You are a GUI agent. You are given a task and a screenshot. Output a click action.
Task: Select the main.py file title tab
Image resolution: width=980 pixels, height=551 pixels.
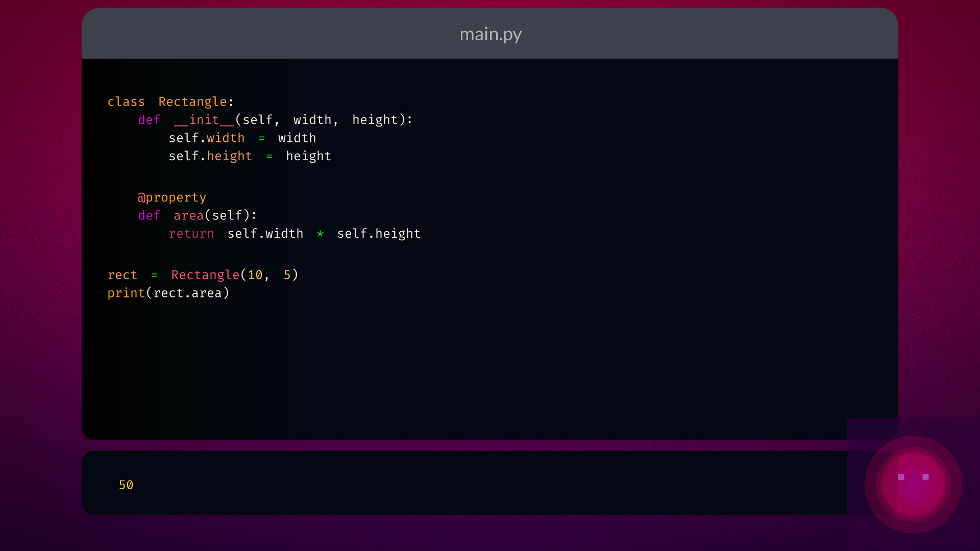[x=490, y=34]
